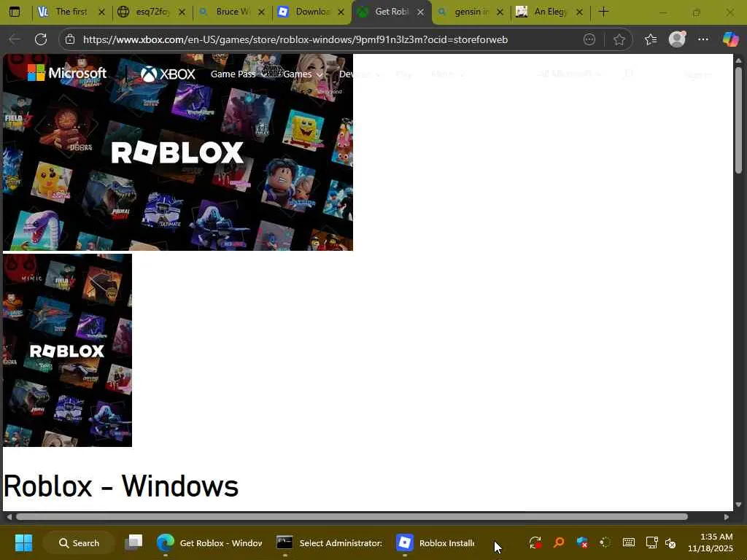Close the Bruce W tab
The width and height of the screenshot is (747, 560).
tap(262, 12)
